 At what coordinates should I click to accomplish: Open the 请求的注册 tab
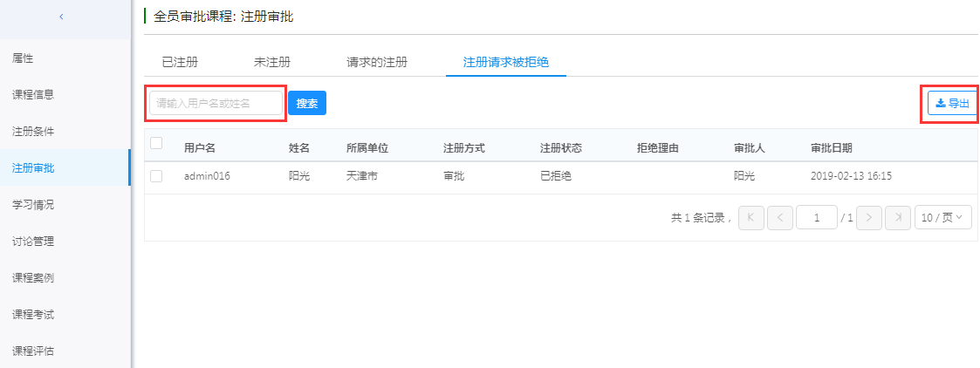(377, 62)
